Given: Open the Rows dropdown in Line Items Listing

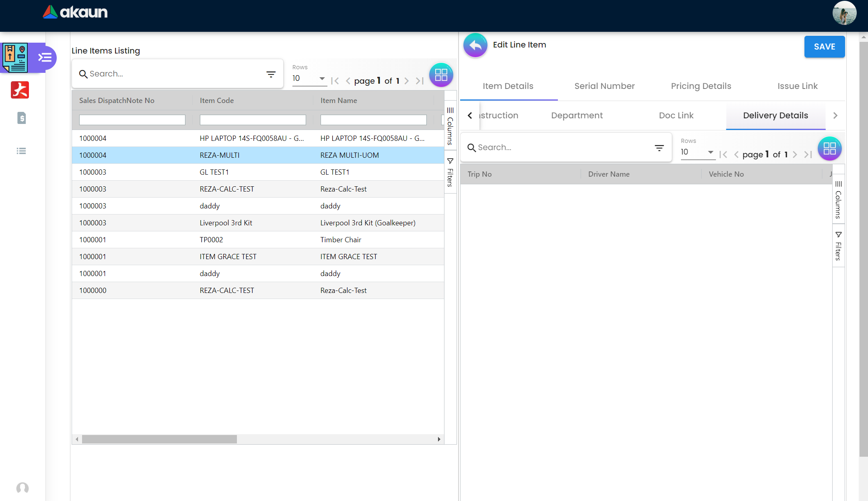Looking at the screenshot, I should pyautogui.click(x=309, y=78).
